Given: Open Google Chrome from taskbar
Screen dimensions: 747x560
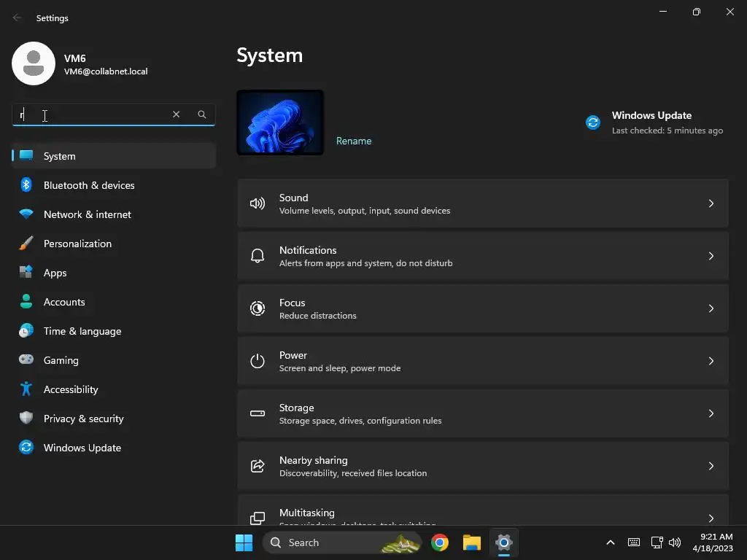Looking at the screenshot, I should click(x=440, y=542).
